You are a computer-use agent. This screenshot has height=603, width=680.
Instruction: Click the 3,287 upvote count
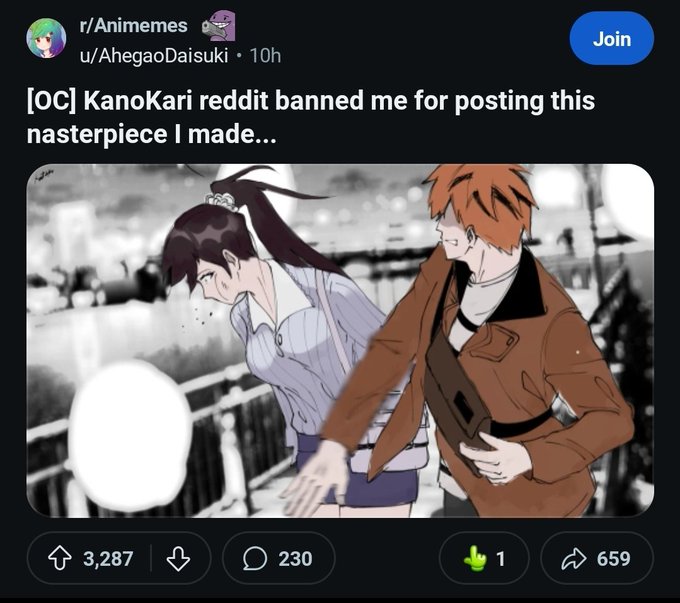point(108,558)
